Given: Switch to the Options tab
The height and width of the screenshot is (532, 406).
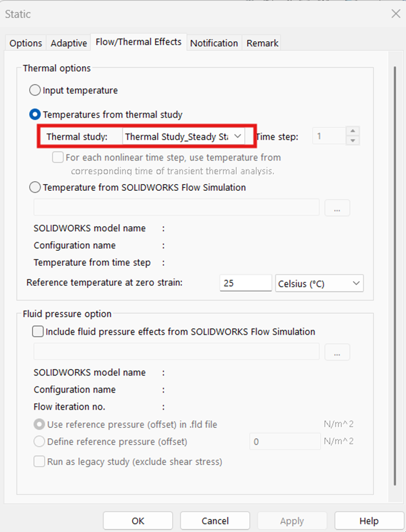Looking at the screenshot, I should (x=25, y=43).
